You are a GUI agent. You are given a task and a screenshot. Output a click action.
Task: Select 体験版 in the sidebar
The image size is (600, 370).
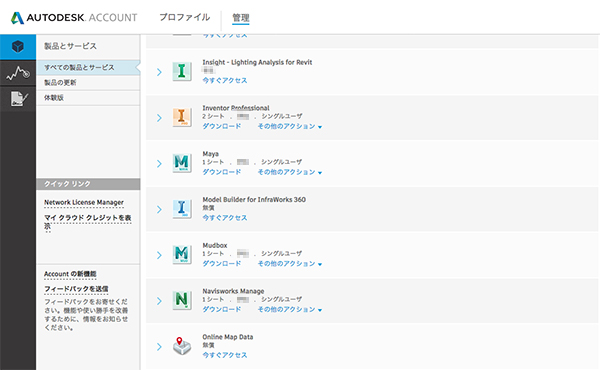[88, 98]
